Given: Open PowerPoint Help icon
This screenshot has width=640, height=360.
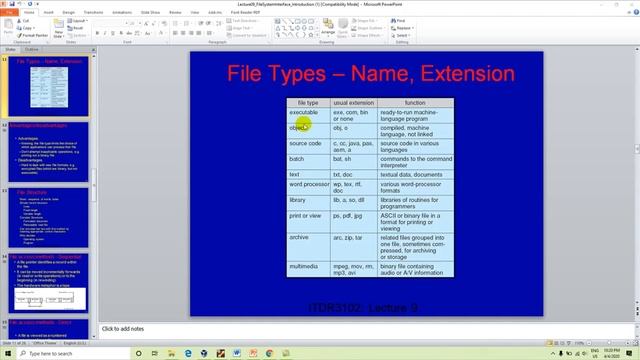Looking at the screenshot, I should (636, 12).
